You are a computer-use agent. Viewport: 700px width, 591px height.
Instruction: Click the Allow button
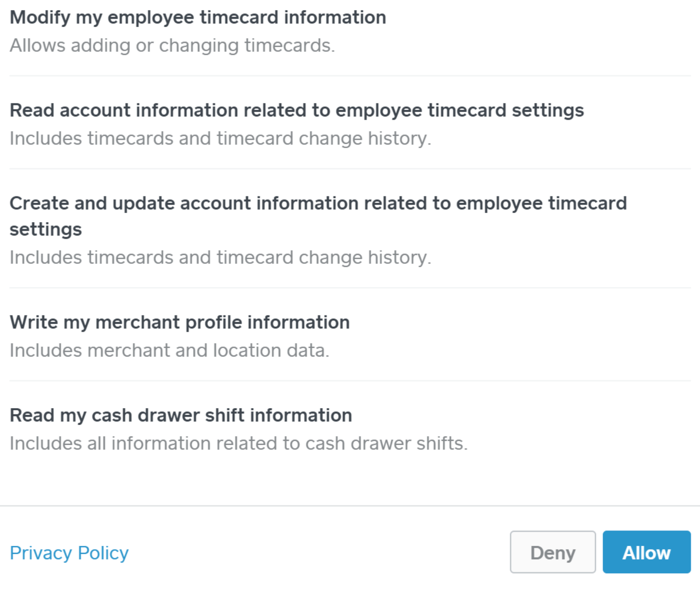click(x=646, y=552)
